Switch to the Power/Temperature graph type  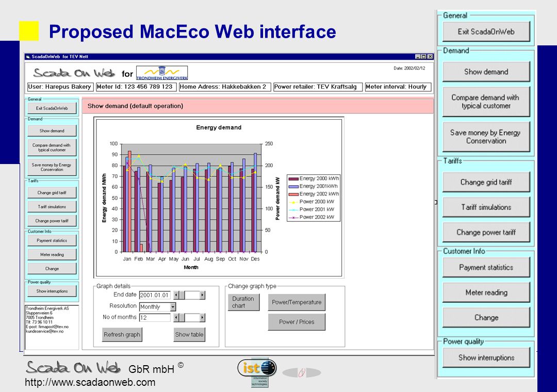tap(297, 302)
